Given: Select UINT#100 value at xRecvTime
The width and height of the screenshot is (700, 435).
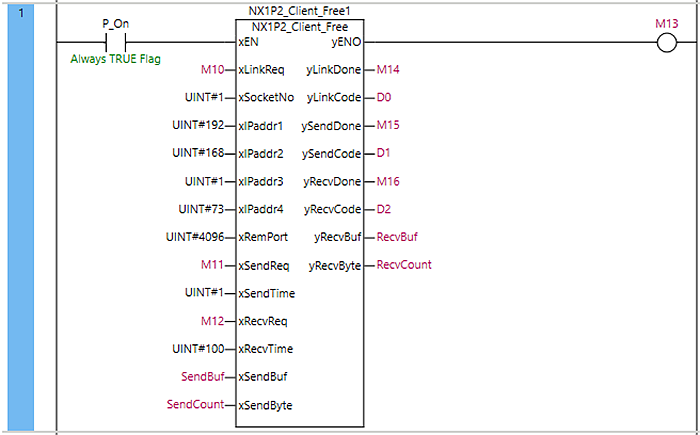Looking at the screenshot, I should click(198, 348).
